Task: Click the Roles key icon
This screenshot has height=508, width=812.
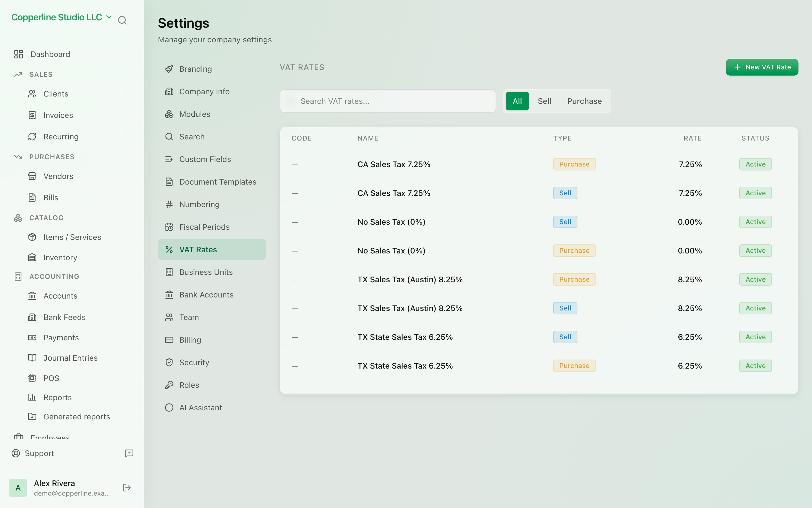Action: coord(169,385)
